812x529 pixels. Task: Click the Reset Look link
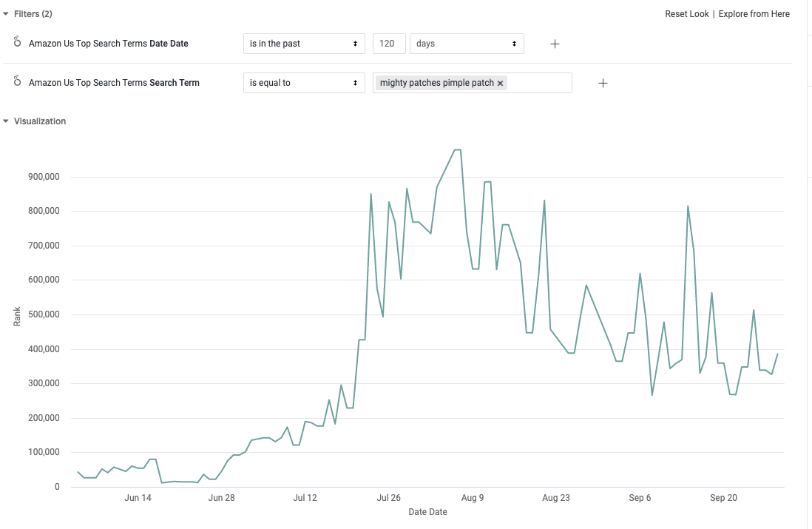click(686, 14)
